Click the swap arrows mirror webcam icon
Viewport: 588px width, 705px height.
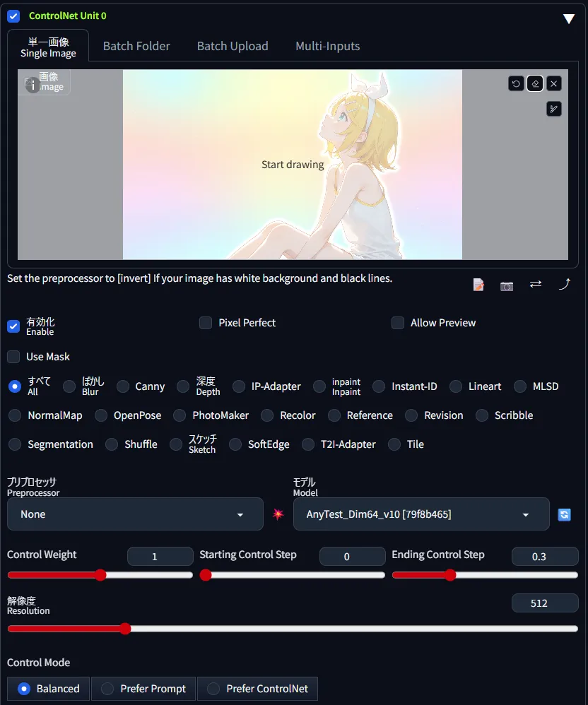click(x=536, y=284)
